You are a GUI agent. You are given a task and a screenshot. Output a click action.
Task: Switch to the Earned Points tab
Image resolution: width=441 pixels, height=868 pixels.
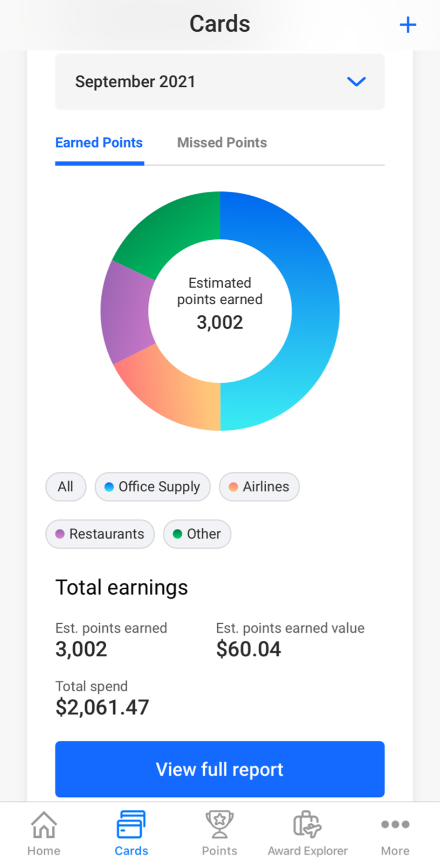coord(99,143)
